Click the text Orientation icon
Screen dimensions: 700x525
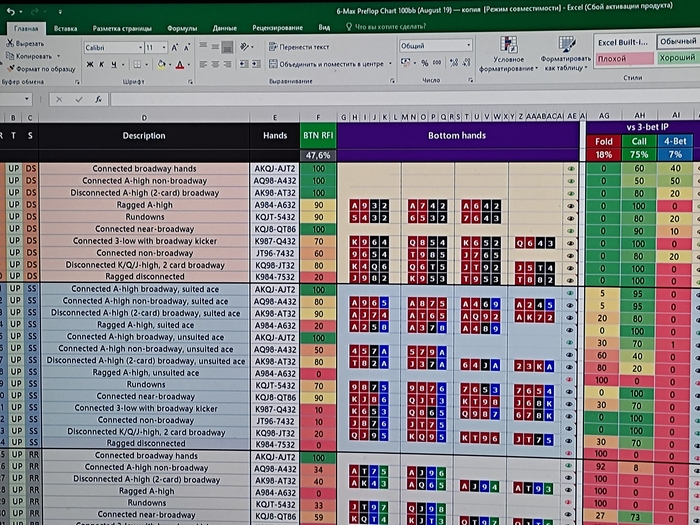[x=245, y=46]
